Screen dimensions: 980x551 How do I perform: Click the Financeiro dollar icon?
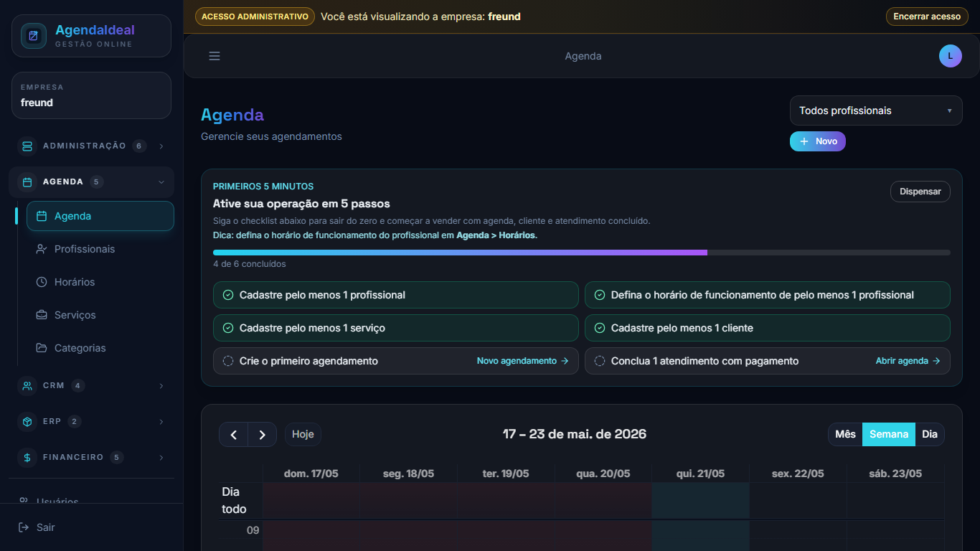click(x=27, y=458)
